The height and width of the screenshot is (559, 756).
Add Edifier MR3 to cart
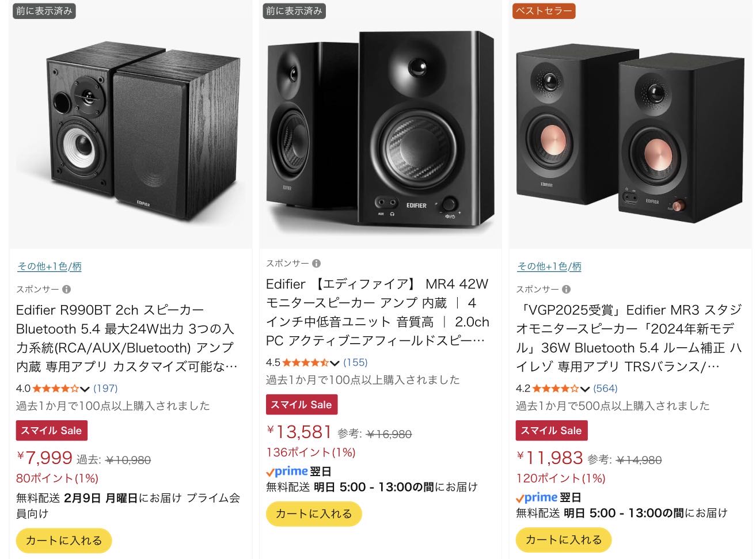click(563, 539)
